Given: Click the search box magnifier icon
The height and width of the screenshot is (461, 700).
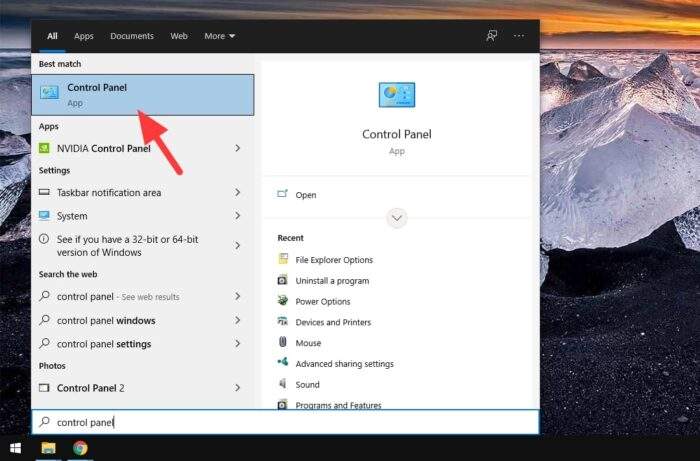Looking at the screenshot, I should (x=44, y=422).
